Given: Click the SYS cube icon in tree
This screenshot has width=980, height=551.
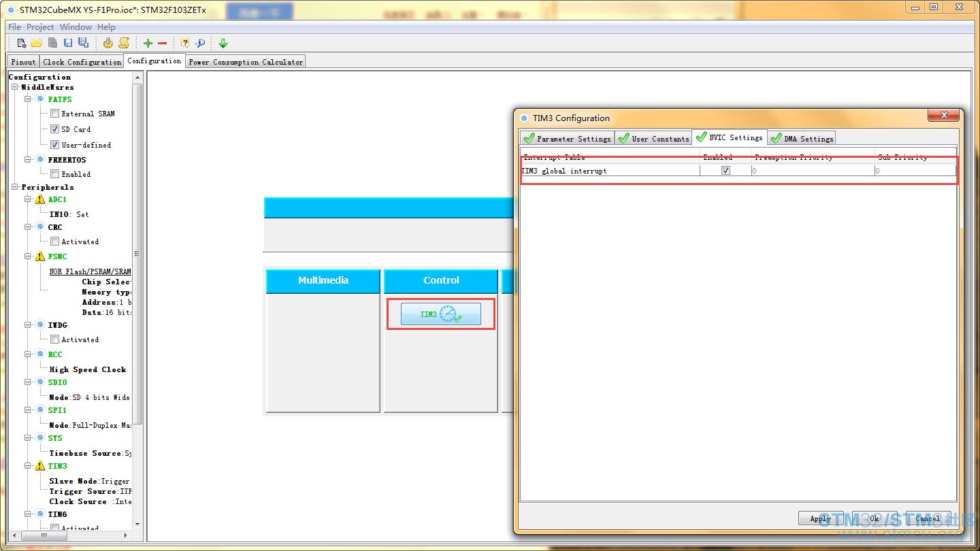Looking at the screenshot, I should tap(40, 438).
